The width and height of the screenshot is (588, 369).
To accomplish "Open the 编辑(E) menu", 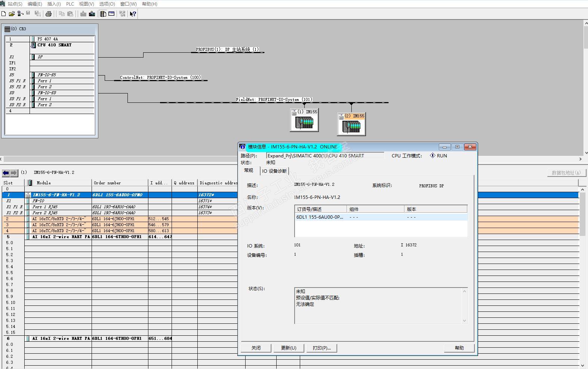I will pos(35,4).
